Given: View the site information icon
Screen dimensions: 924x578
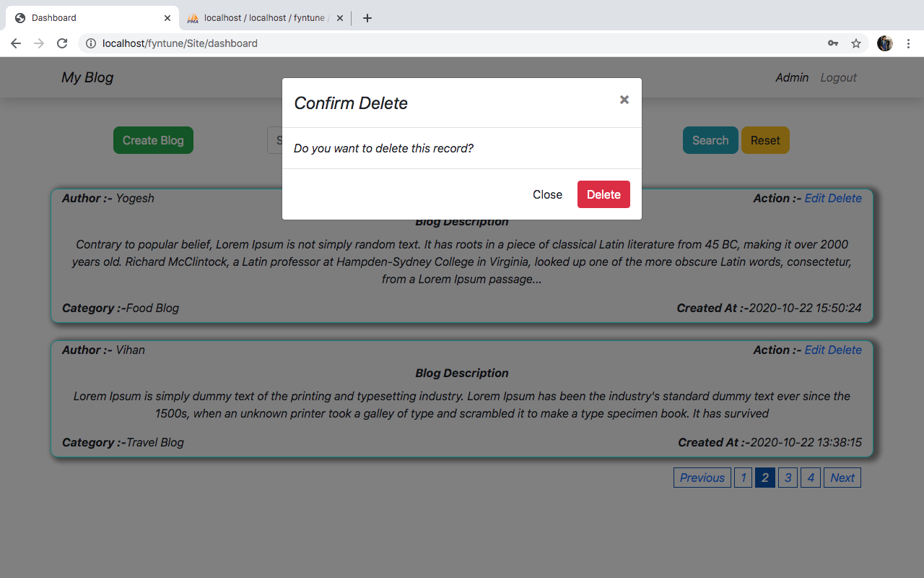Looking at the screenshot, I should 91,43.
